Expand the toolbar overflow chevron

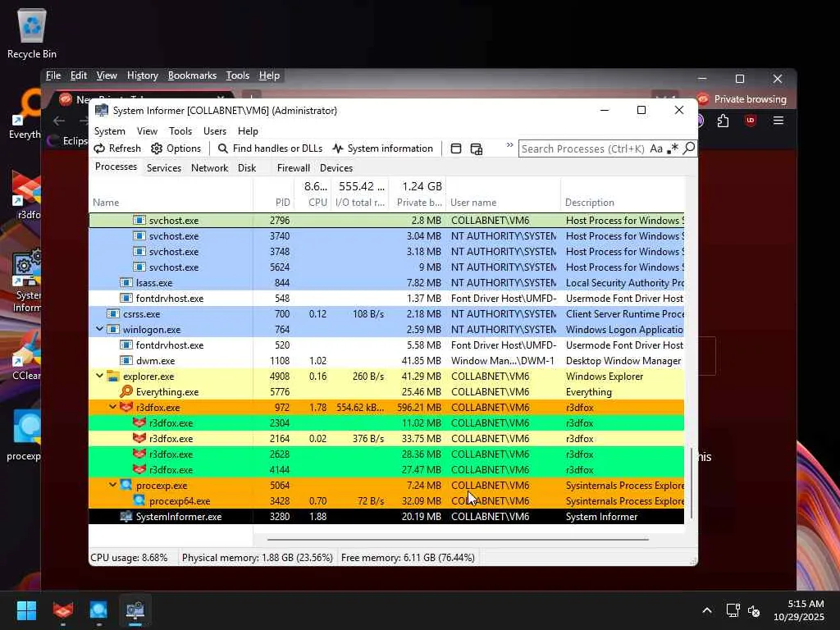[x=509, y=145]
